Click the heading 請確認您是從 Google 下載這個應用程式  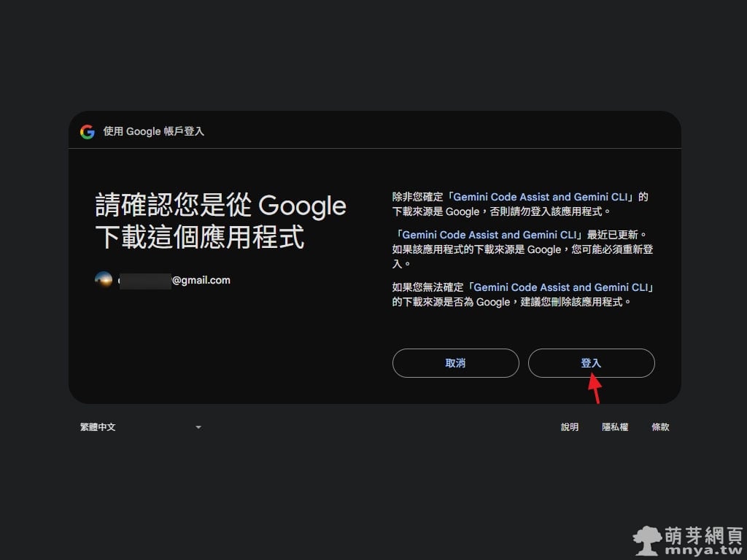pyautogui.click(x=220, y=222)
